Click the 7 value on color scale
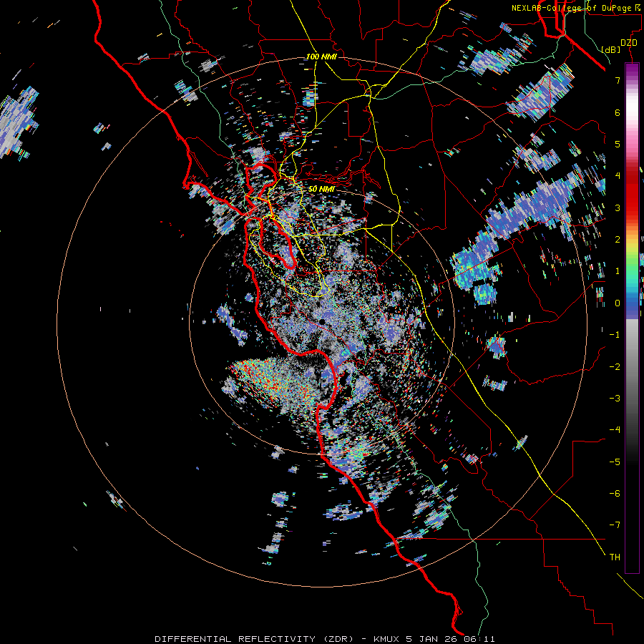This screenshot has width=644, height=644. (618, 80)
